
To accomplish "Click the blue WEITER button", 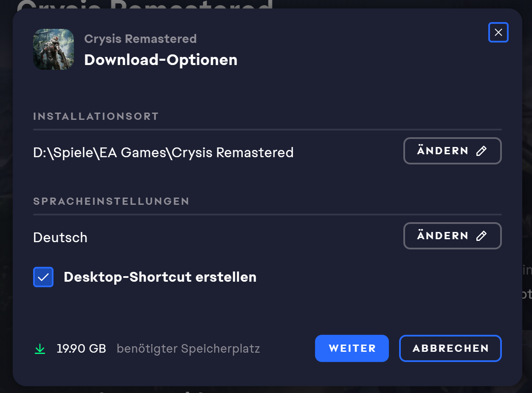I will click(352, 348).
